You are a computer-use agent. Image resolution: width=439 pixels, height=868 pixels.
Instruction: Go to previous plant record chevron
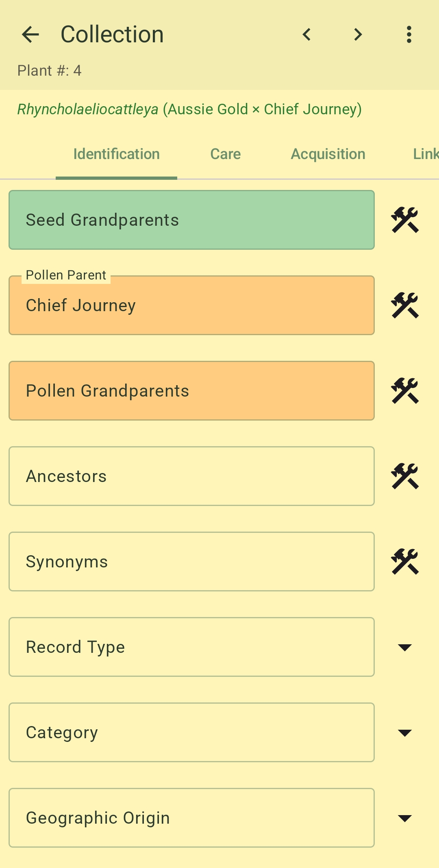[307, 35]
